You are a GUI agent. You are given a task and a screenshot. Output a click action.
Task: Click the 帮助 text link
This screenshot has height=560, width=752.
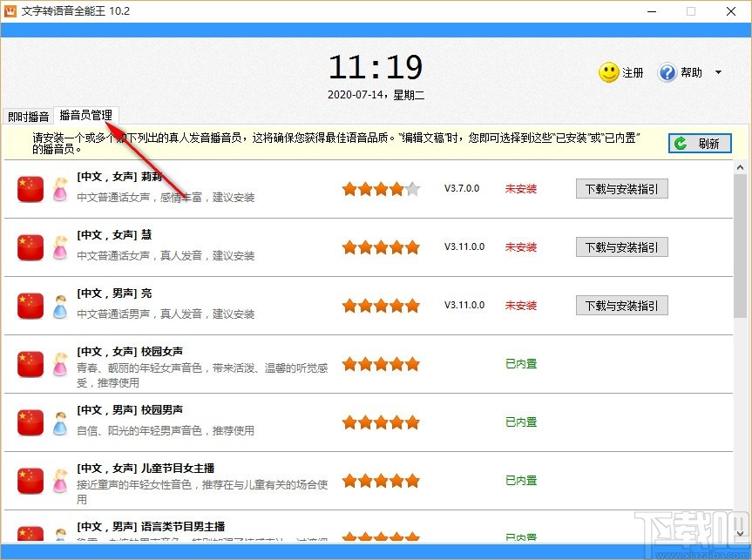click(x=691, y=72)
